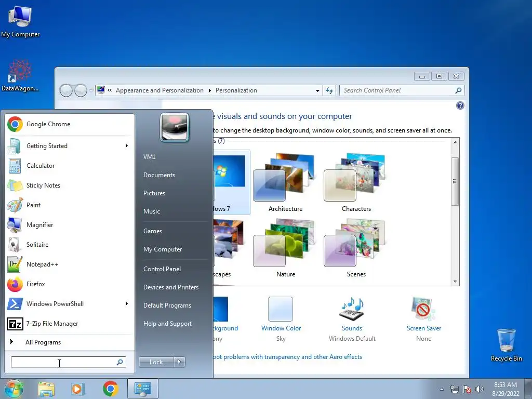This screenshot has width=532, height=399.
Task: Select the Architecture theme
Action: point(285,182)
